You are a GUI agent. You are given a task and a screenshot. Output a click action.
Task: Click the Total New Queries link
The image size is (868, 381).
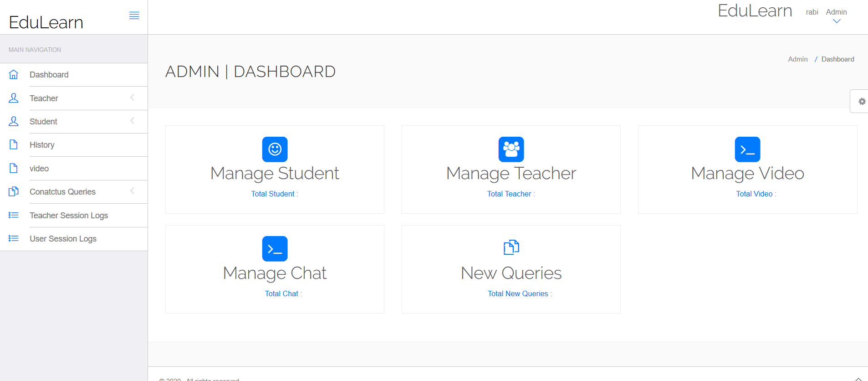pyautogui.click(x=519, y=293)
